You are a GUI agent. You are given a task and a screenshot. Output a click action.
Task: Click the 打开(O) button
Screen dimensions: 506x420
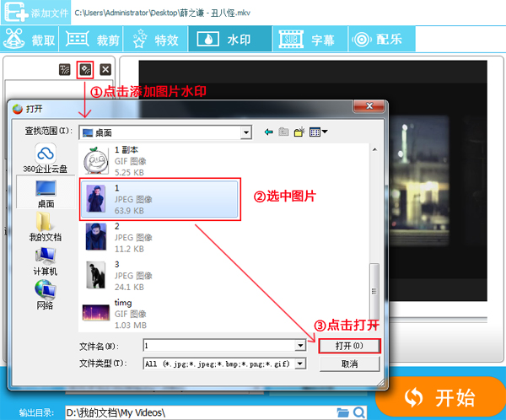[349, 346]
